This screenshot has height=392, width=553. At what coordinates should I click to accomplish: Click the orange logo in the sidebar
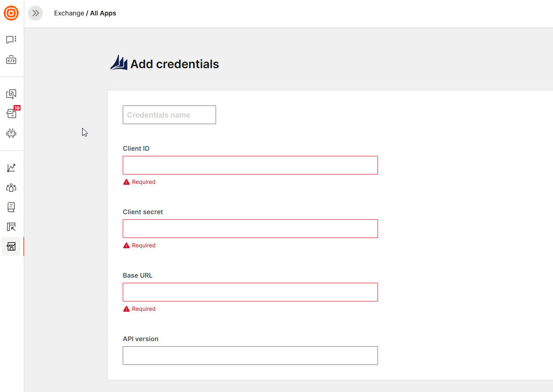(11, 13)
